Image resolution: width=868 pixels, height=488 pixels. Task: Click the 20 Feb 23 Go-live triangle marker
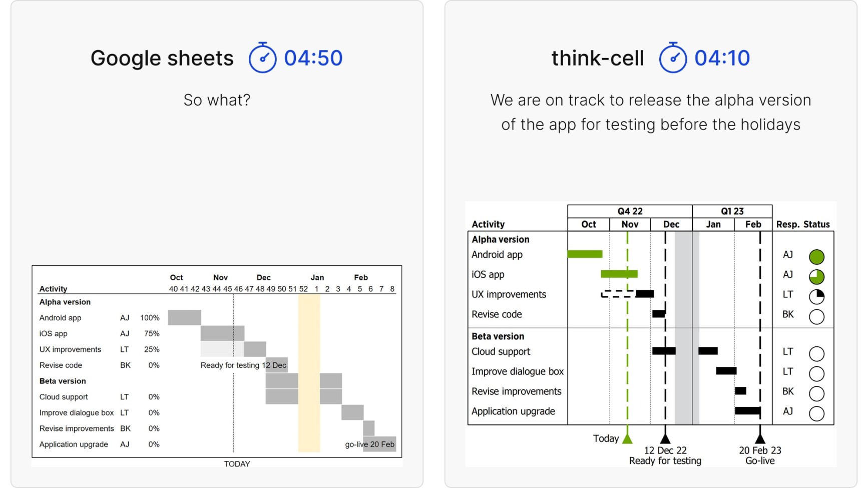760,439
